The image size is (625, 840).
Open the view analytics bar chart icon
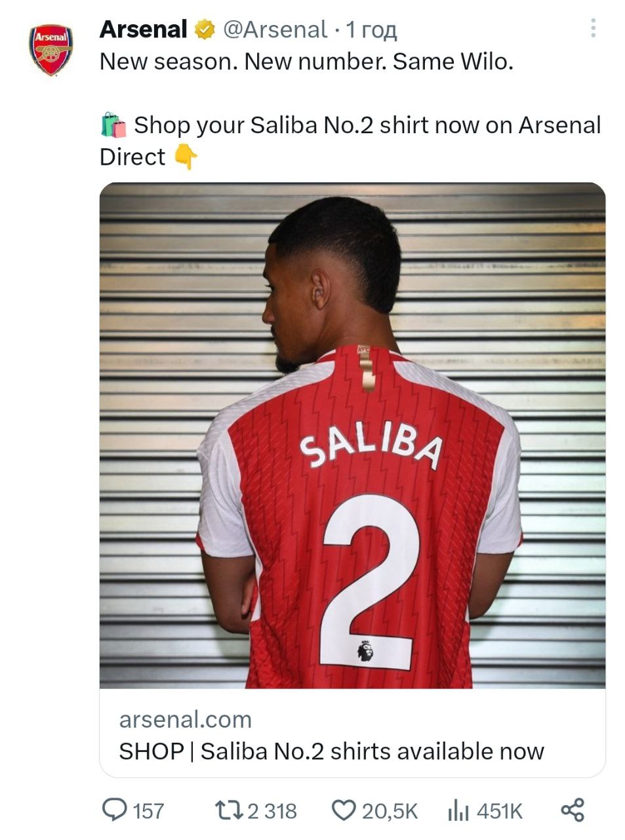458,811
